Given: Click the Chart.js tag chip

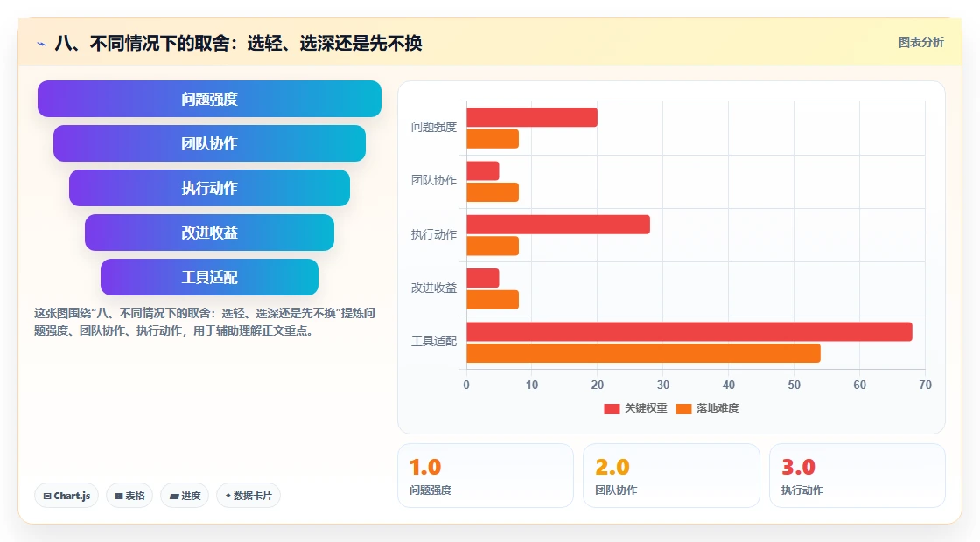Looking at the screenshot, I should point(66,496).
